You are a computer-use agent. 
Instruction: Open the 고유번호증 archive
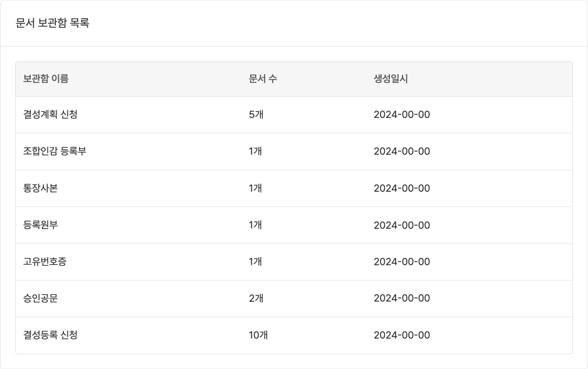[x=45, y=262]
